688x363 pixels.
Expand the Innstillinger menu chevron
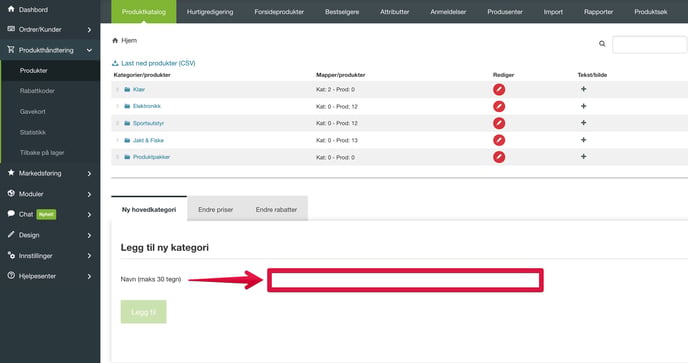[89, 256]
